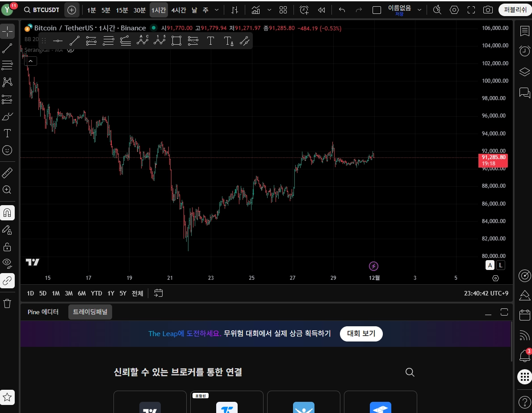Toggle fullscreen mode
Screen dimensions: 532x413
coord(471,10)
